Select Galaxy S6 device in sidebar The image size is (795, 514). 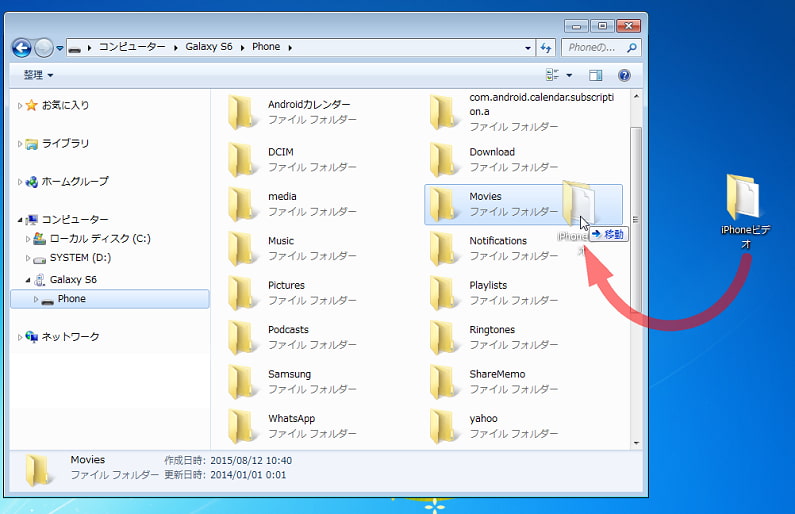73,279
